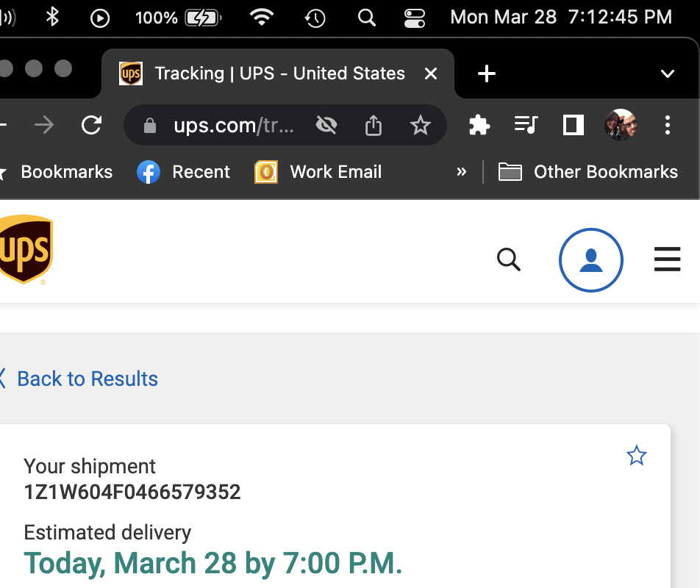Click the share icon in address bar
Viewport: 700px width, 588px height.
tap(374, 126)
